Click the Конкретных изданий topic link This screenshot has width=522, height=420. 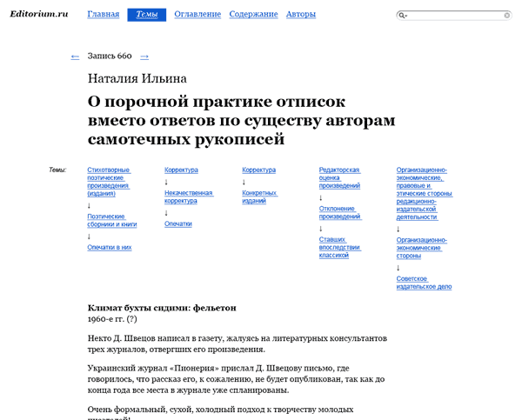point(259,197)
